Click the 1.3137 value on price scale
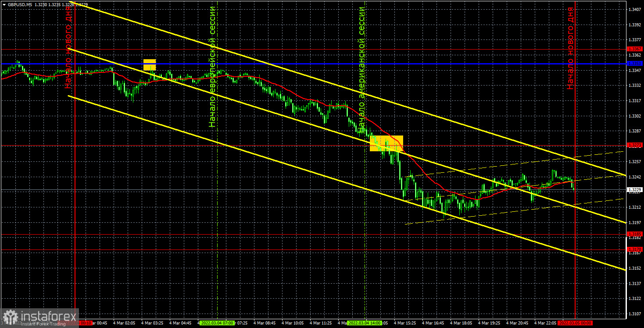The image size is (644, 328). (635, 283)
